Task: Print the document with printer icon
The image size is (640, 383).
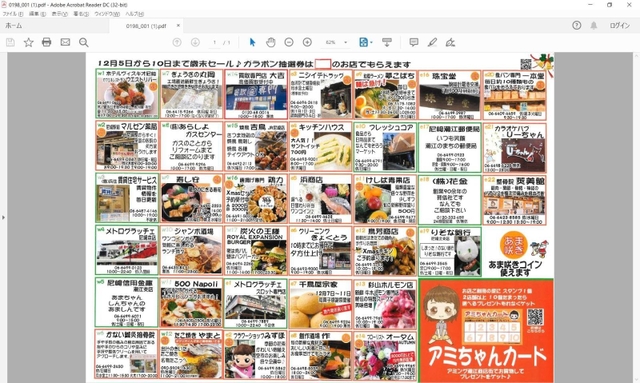Action: (x=47, y=42)
